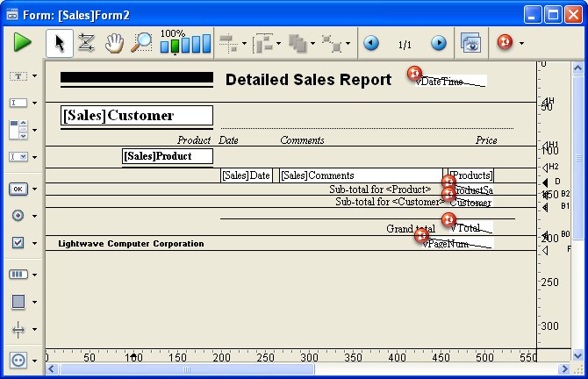Click the [Sales]Comments field in the form
This screenshot has height=379, width=588.
[x=360, y=175]
